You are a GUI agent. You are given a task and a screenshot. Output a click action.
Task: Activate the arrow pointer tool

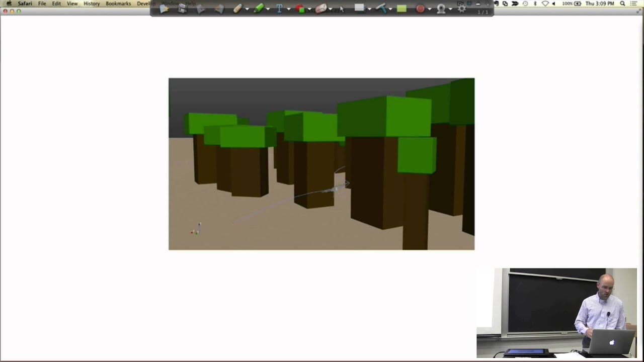[342, 9]
